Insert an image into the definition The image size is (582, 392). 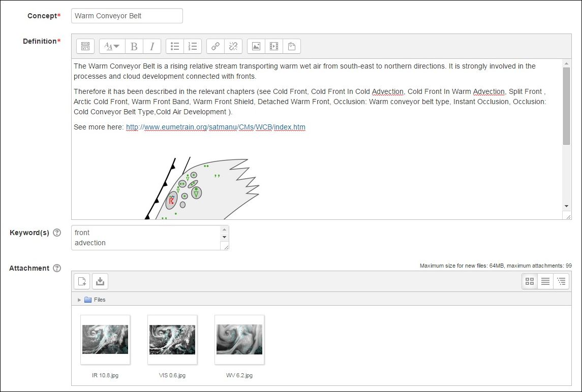pos(256,46)
